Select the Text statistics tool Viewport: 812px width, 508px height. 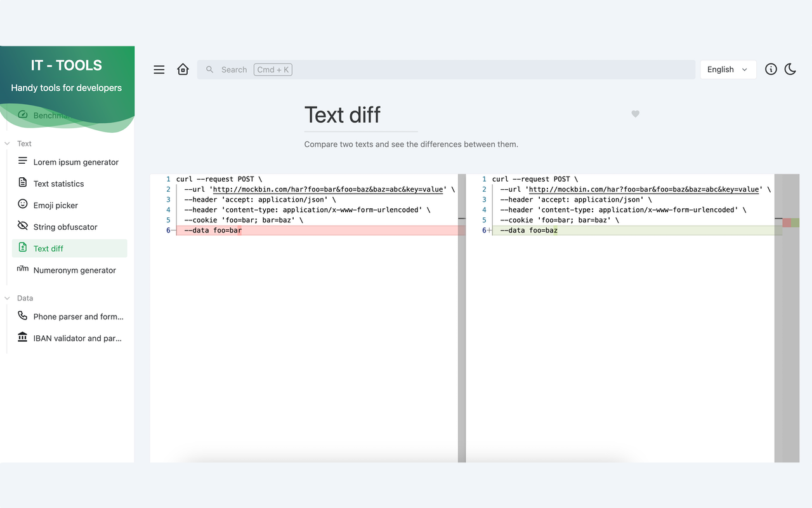(58, 184)
